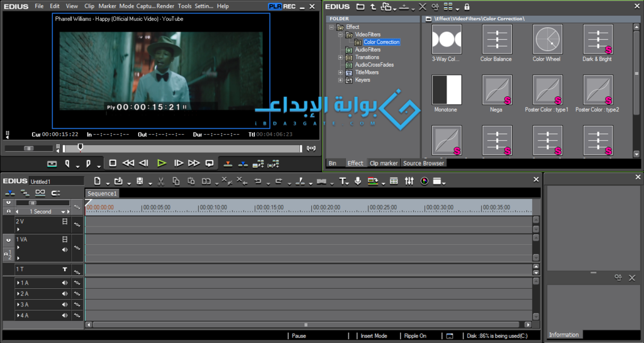Image resolution: width=644 pixels, height=343 pixels.
Task: Click the Redo icon
Action: (x=279, y=181)
